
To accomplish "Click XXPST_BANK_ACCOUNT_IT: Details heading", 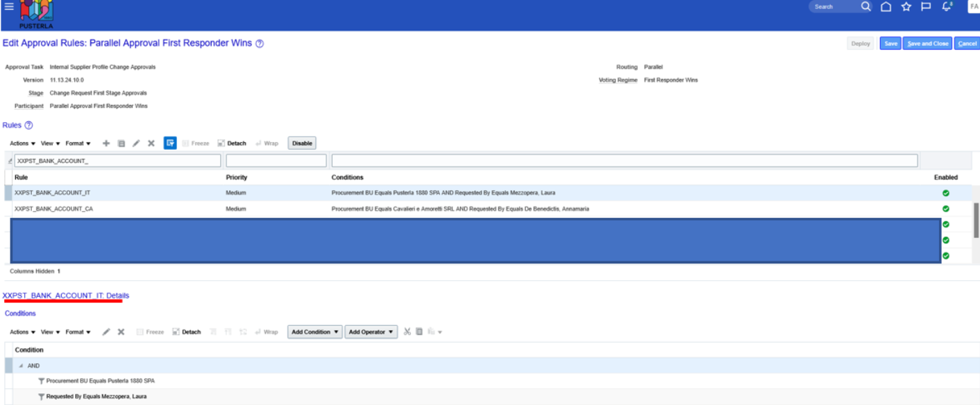I will [66, 295].
